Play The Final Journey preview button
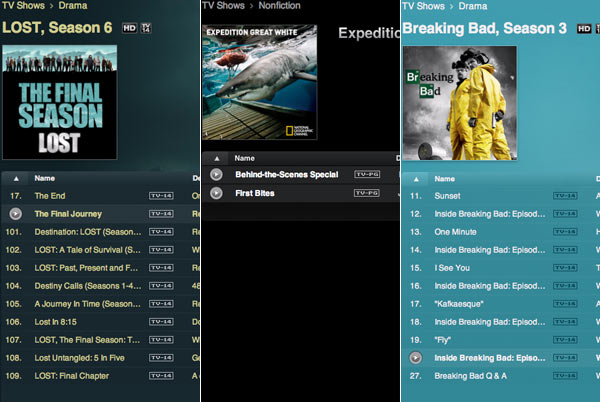600x402 pixels. (15, 213)
